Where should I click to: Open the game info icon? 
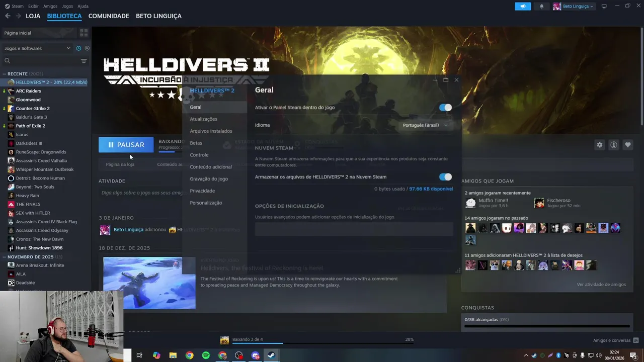coord(613,145)
